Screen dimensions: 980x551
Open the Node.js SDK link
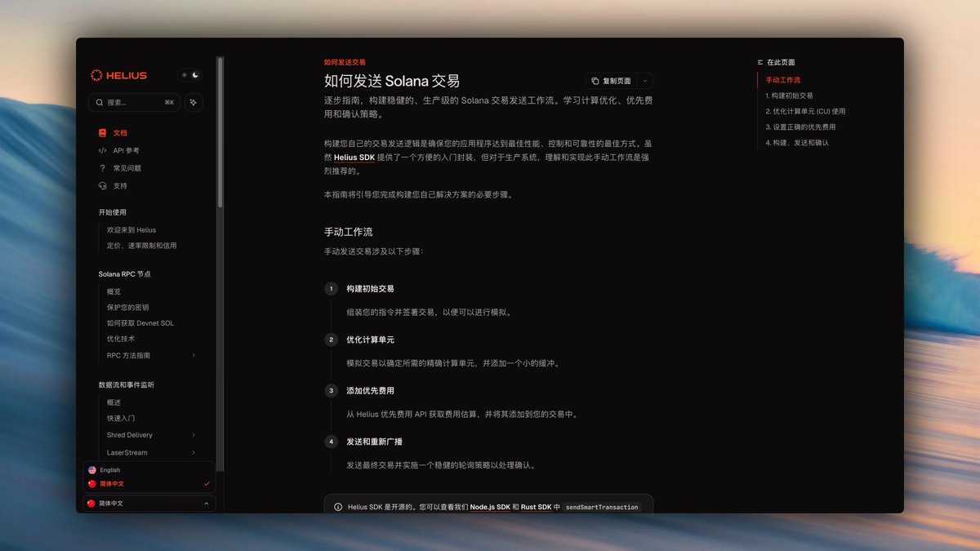(490, 507)
